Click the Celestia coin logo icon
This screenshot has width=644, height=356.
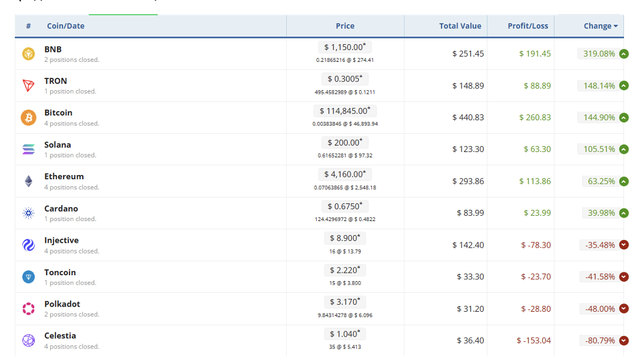coord(28,341)
